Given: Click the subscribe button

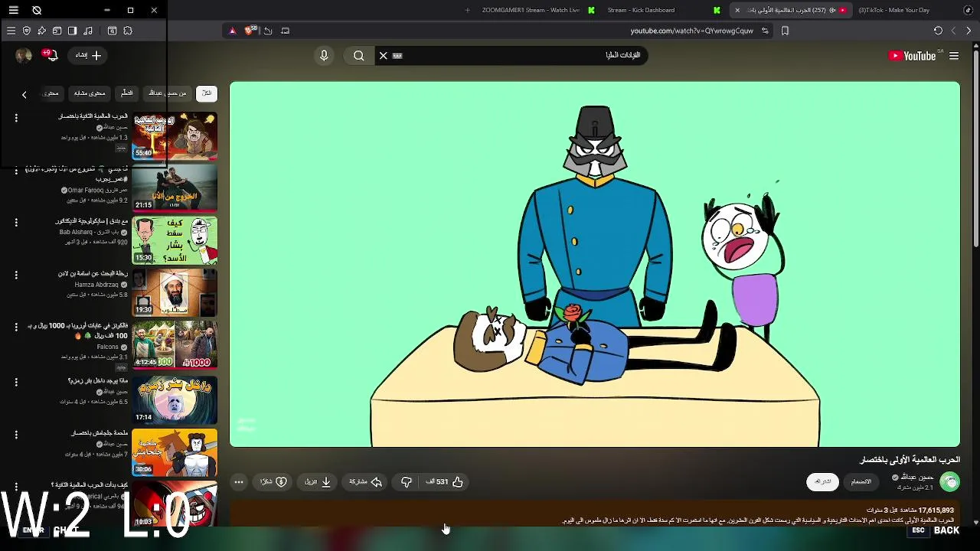Looking at the screenshot, I should coord(823,481).
